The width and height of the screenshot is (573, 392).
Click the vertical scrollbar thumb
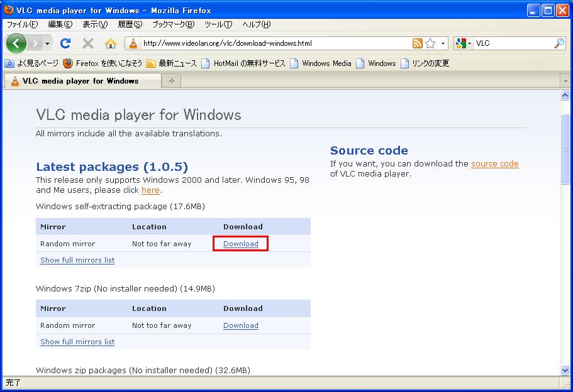click(565, 149)
